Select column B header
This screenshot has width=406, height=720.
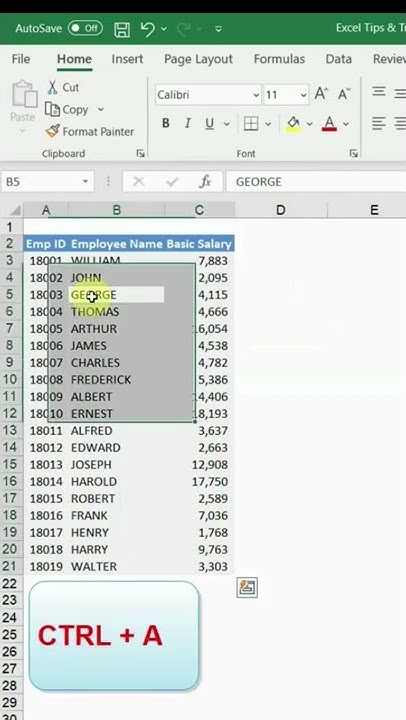pos(117,210)
